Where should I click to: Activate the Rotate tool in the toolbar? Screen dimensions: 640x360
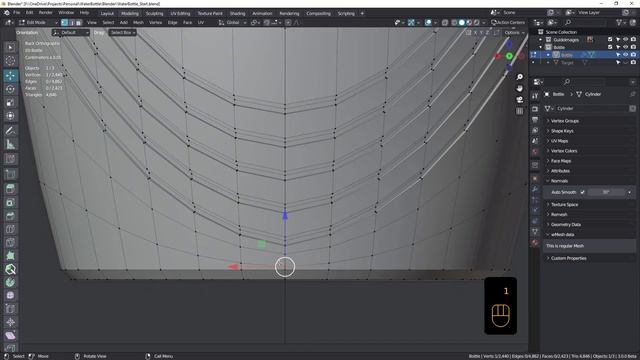(x=11, y=89)
